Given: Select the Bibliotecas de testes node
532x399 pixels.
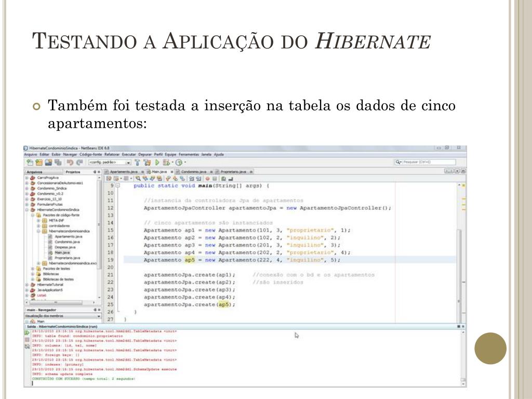Looking at the screenshot, I should click(x=58, y=279).
